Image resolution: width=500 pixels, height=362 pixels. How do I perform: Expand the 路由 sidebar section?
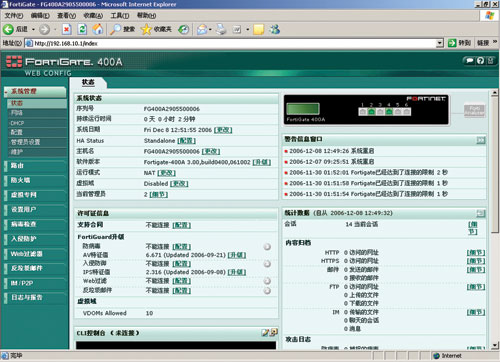point(35,166)
